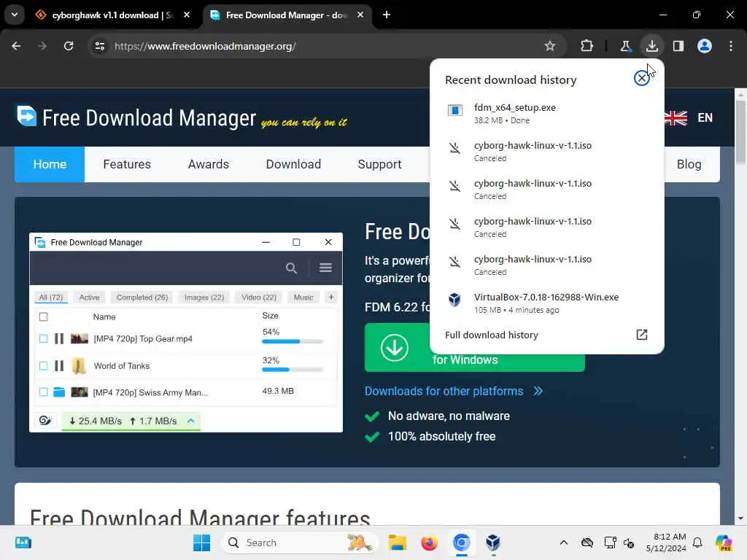Image resolution: width=747 pixels, height=560 pixels.
Task: Open the Windows Start menu
Action: 201,542
